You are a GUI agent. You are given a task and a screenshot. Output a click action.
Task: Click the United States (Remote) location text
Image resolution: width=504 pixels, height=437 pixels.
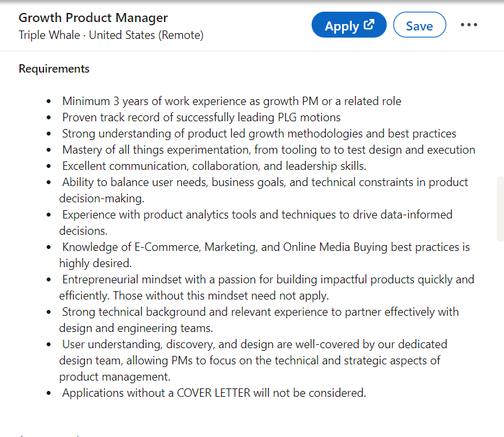146,35
